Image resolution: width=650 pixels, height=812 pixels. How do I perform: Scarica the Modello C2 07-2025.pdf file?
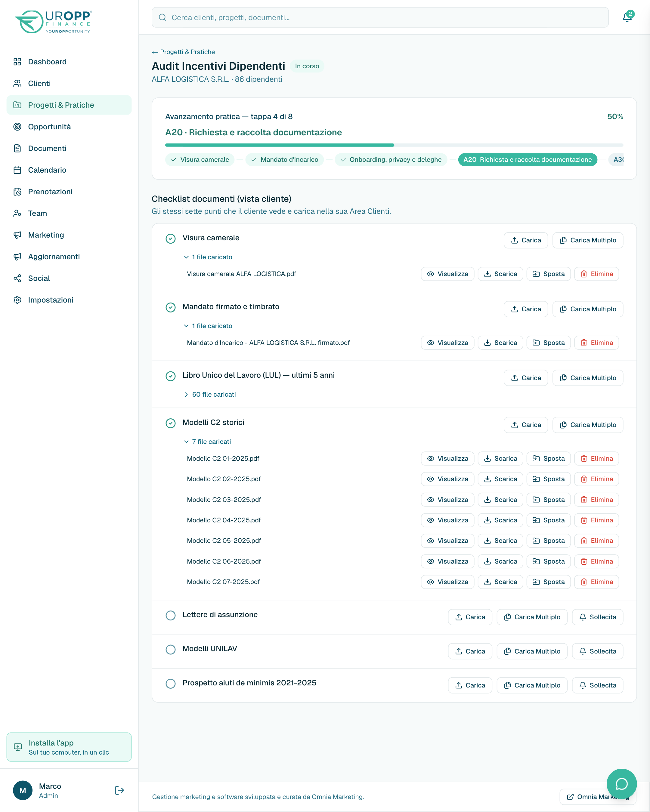pyautogui.click(x=500, y=582)
